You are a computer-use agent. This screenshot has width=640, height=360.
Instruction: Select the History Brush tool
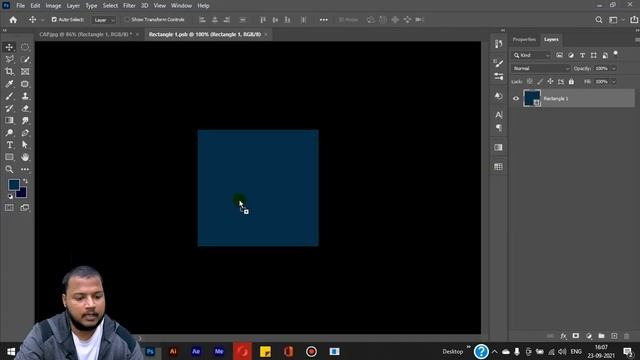[x=9, y=109]
